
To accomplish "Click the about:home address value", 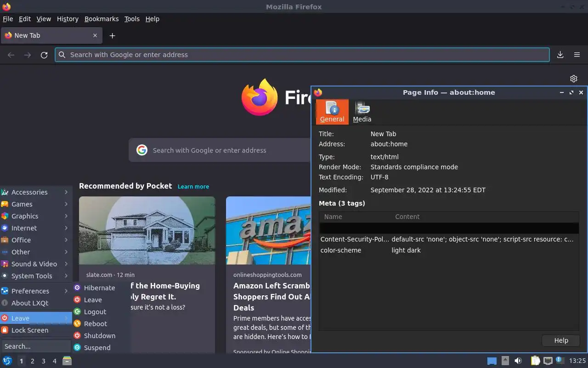I will pyautogui.click(x=389, y=144).
